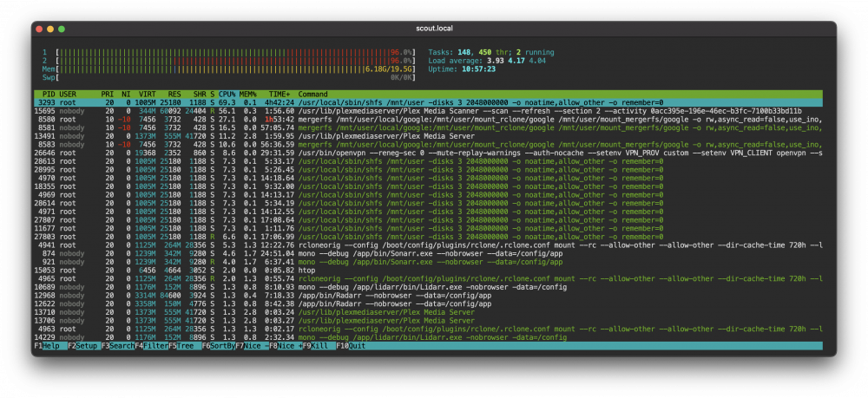The height and width of the screenshot is (398, 868).
Task: Sort by the USER column header
Action: point(68,95)
